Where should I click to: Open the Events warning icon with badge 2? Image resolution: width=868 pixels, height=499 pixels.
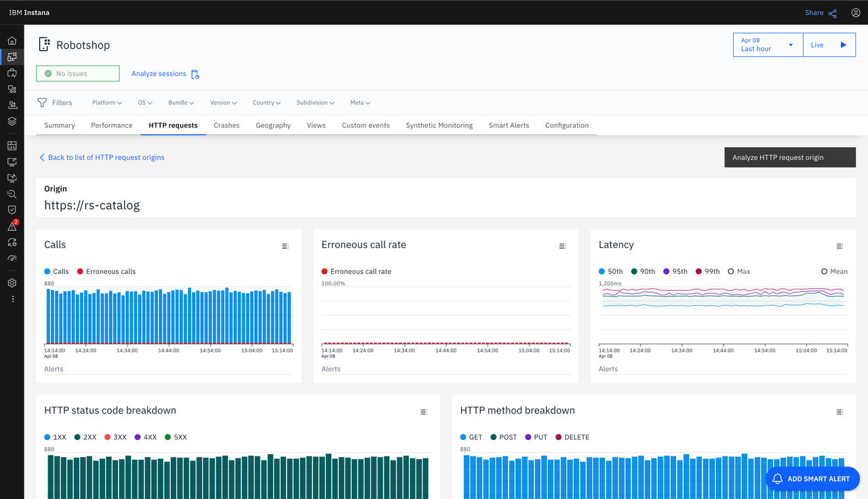(12, 226)
